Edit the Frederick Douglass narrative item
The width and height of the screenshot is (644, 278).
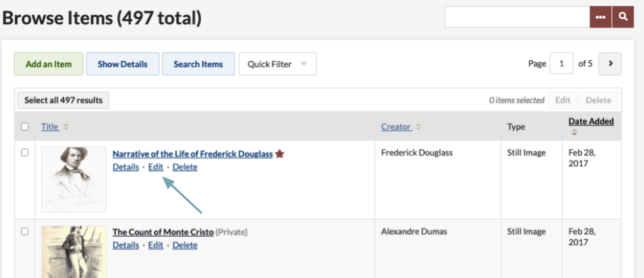pos(156,167)
